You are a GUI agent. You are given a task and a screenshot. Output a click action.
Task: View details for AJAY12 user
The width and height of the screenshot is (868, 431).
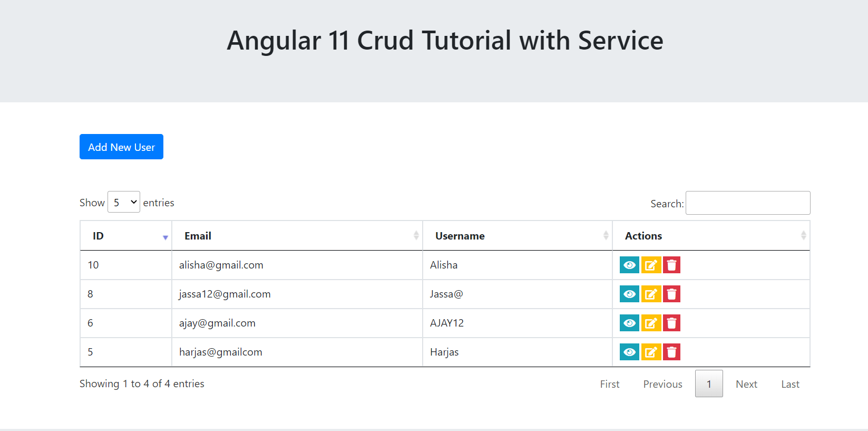pyautogui.click(x=629, y=323)
